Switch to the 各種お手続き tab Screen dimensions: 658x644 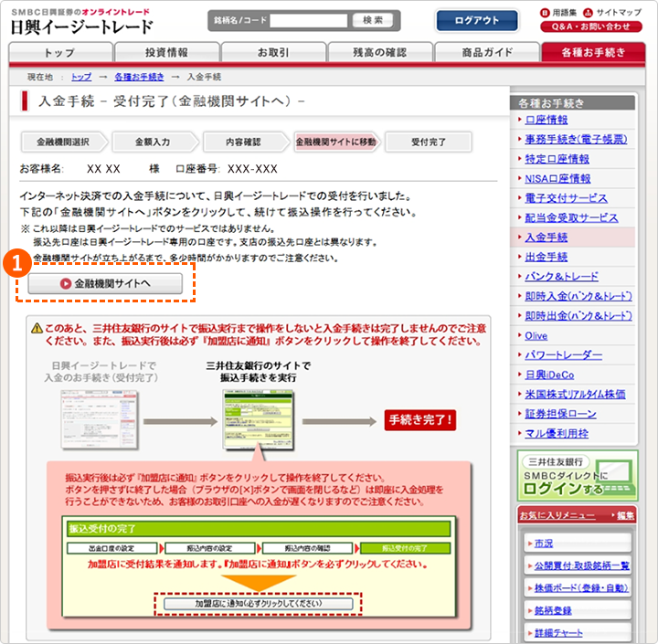[593, 52]
